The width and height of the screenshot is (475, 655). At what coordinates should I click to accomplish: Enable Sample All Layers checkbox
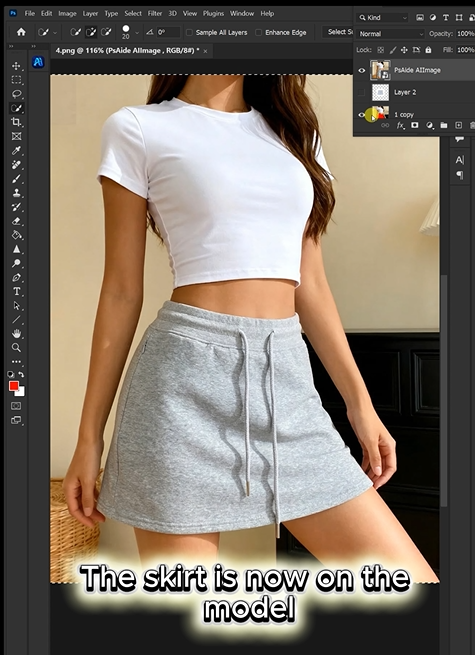pyautogui.click(x=189, y=33)
